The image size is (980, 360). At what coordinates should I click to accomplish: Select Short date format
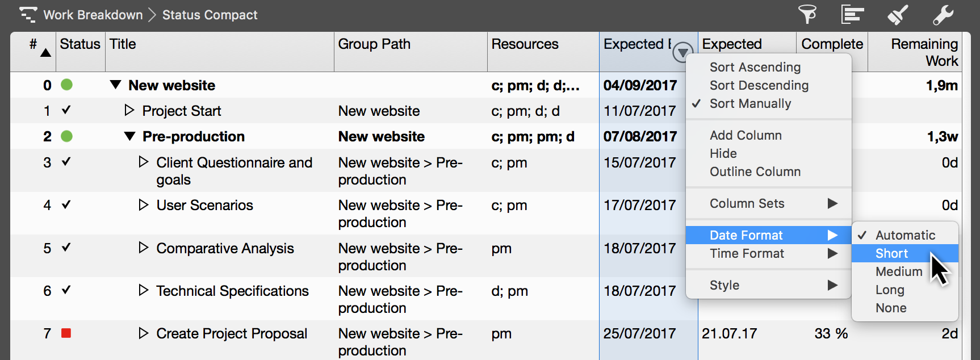(x=891, y=253)
